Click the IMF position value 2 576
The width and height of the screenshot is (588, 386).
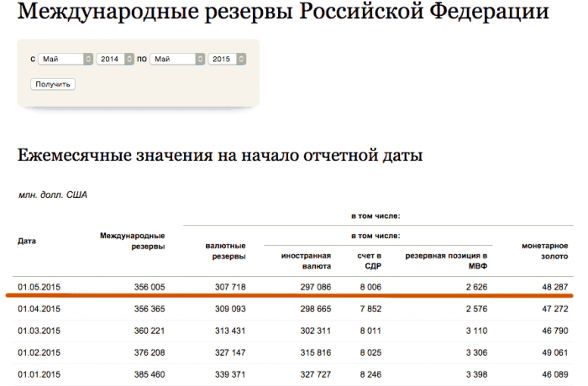(477, 309)
